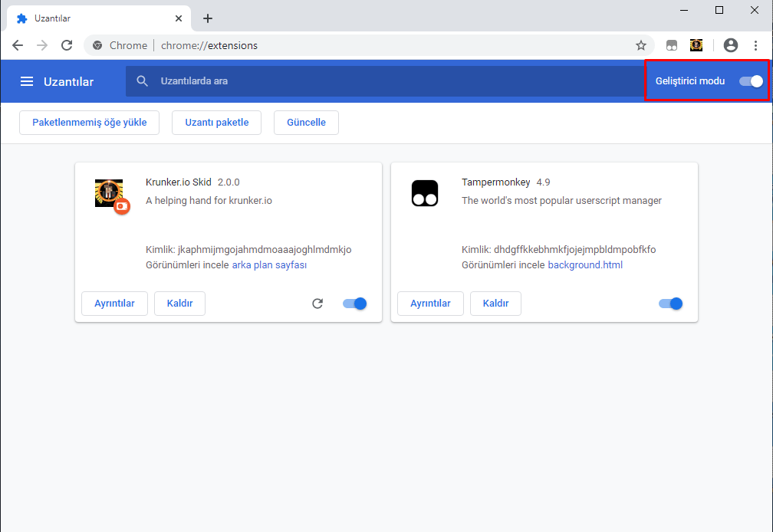Click the Chrome site info icon

coord(97,45)
